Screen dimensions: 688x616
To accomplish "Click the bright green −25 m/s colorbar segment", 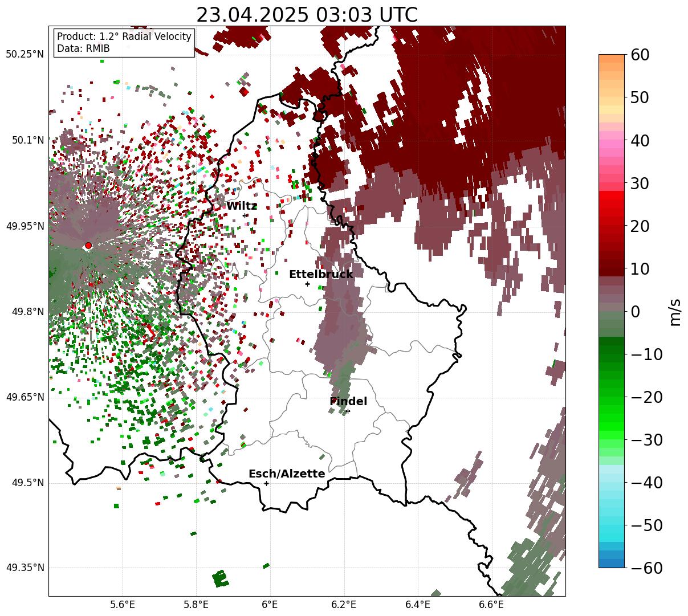I will tap(612, 419).
